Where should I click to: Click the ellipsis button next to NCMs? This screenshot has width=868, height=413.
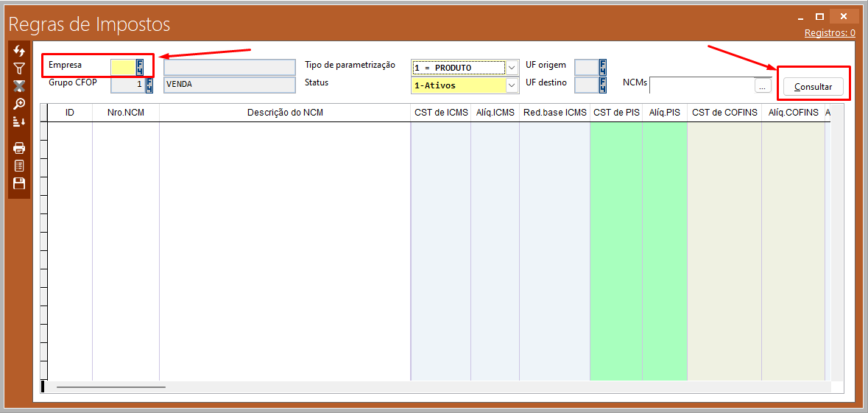762,86
